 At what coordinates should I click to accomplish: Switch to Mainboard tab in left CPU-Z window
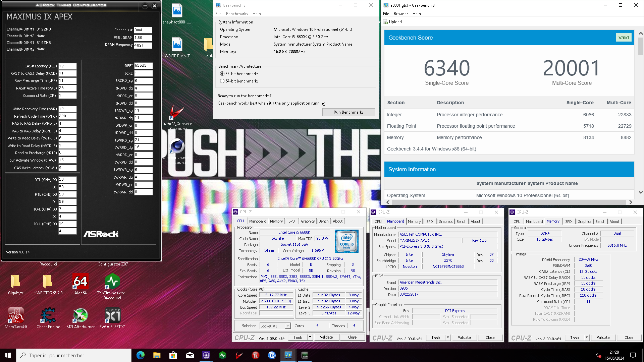(x=258, y=221)
